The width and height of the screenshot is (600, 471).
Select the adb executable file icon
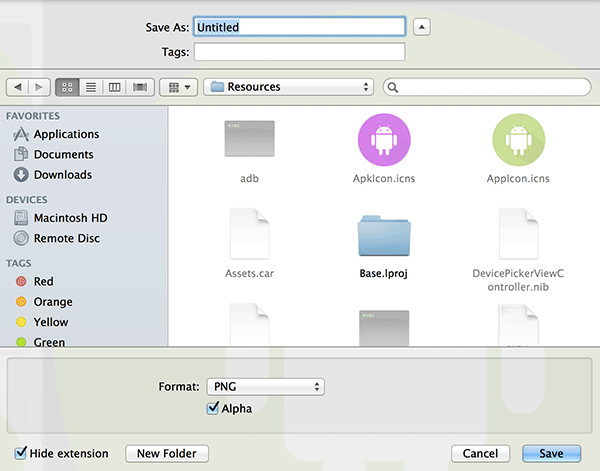pyautogui.click(x=249, y=139)
